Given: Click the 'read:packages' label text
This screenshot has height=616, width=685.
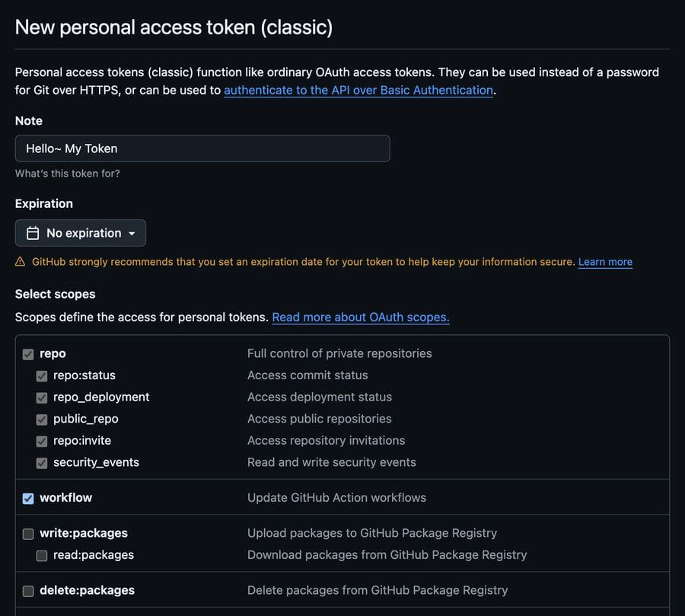Looking at the screenshot, I should tap(94, 555).
